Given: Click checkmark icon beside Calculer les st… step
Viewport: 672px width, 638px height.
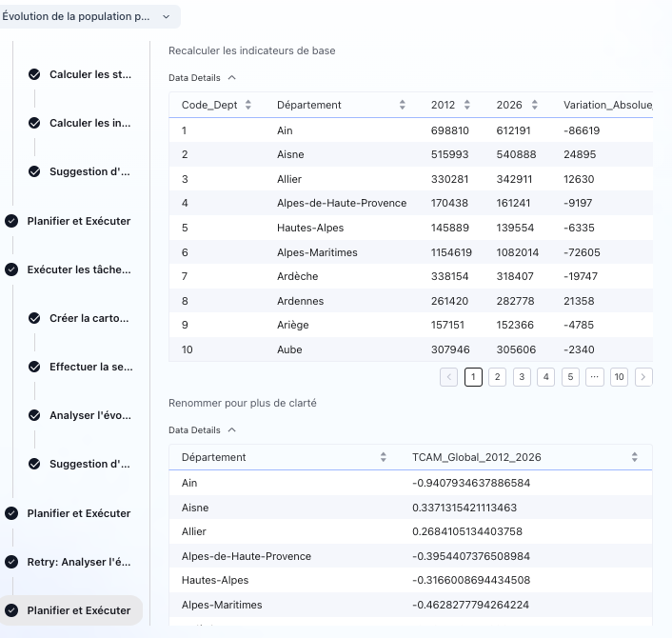Looking at the screenshot, I should [34, 74].
